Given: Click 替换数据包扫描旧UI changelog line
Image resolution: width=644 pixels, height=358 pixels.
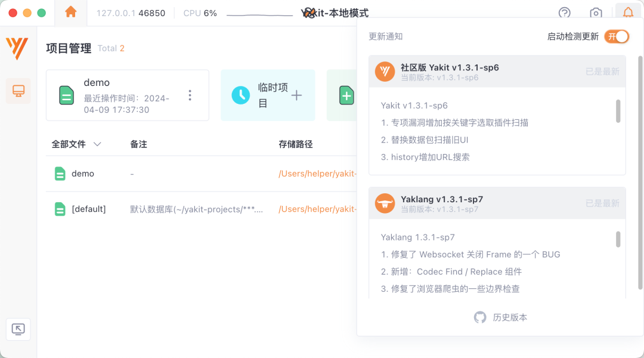Looking at the screenshot, I should point(425,140).
